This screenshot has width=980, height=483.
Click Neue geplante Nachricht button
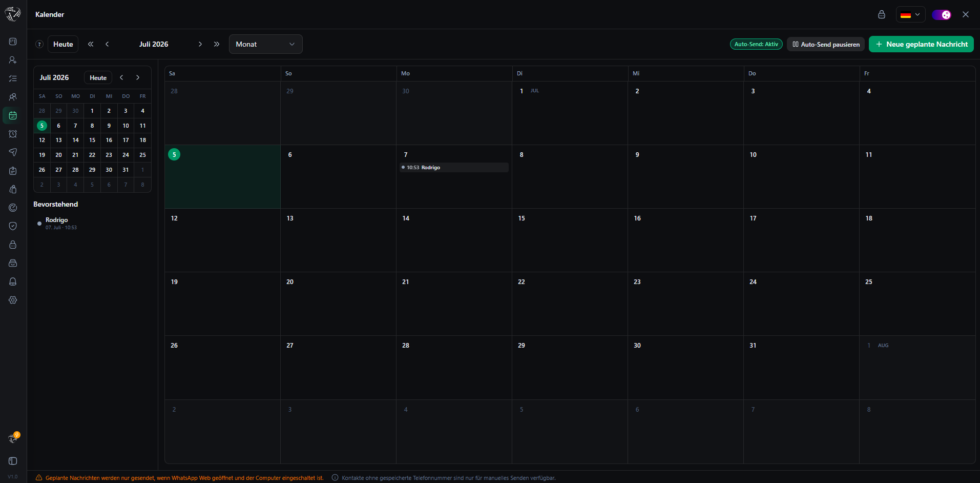click(x=921, y=44)
